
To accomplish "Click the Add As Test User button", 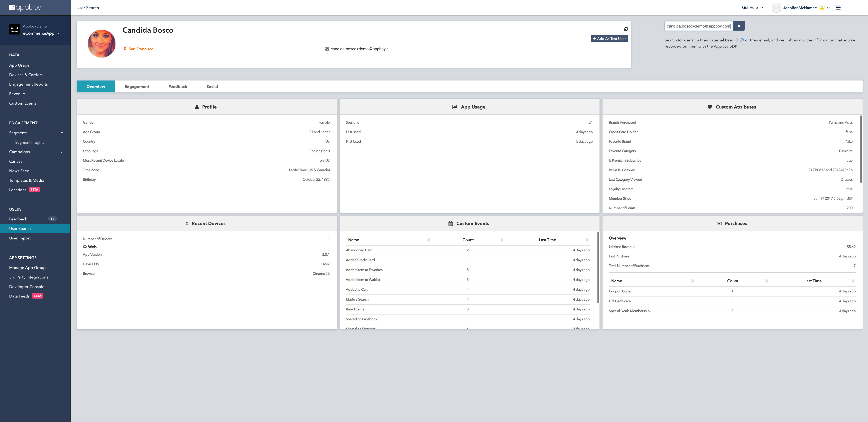I will click(609, 39).
